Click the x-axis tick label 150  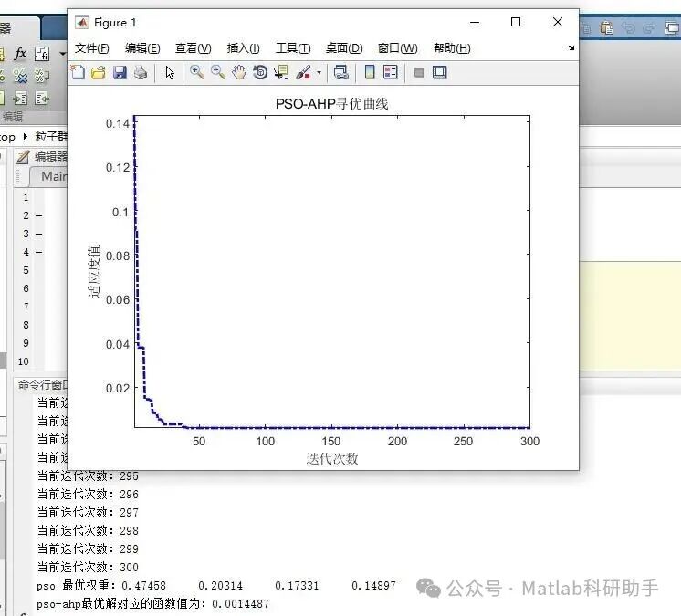(x=331, y=441)
